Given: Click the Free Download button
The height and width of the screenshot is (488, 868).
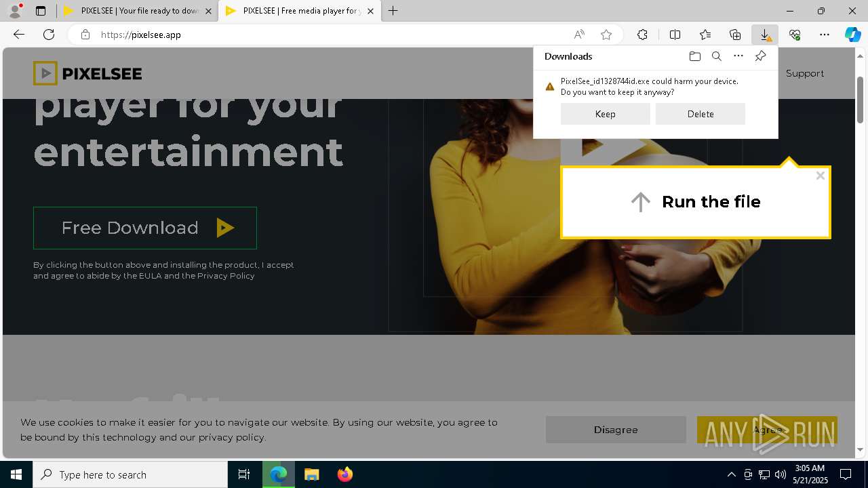Looking at the screenshot, I should [145, 228].
